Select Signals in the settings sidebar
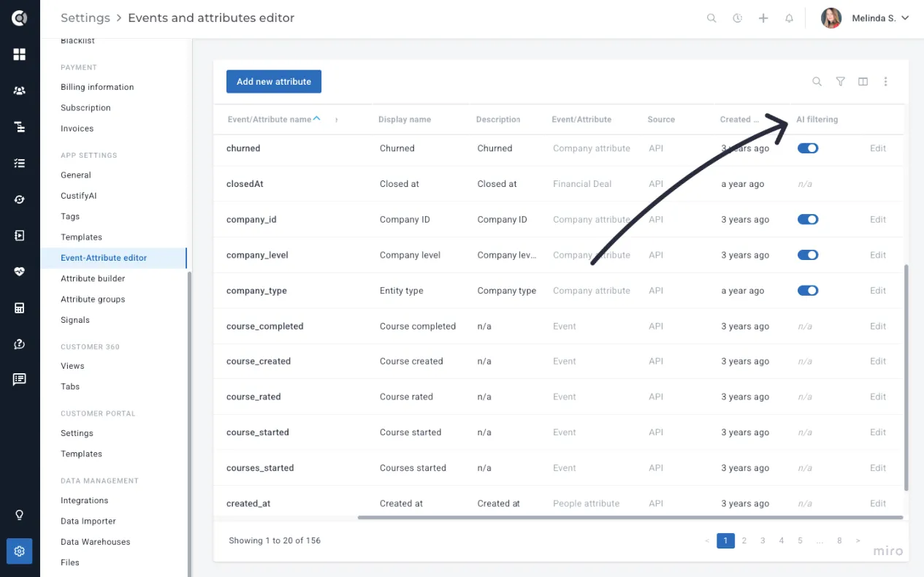Image resolution: width=924 pixels, height=577 pixels. click(75, 320)
